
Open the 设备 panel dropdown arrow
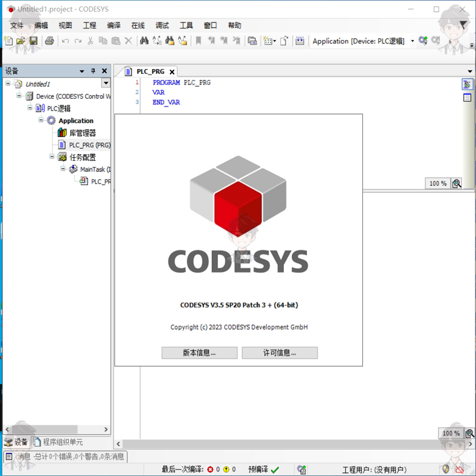coord(82,71)
